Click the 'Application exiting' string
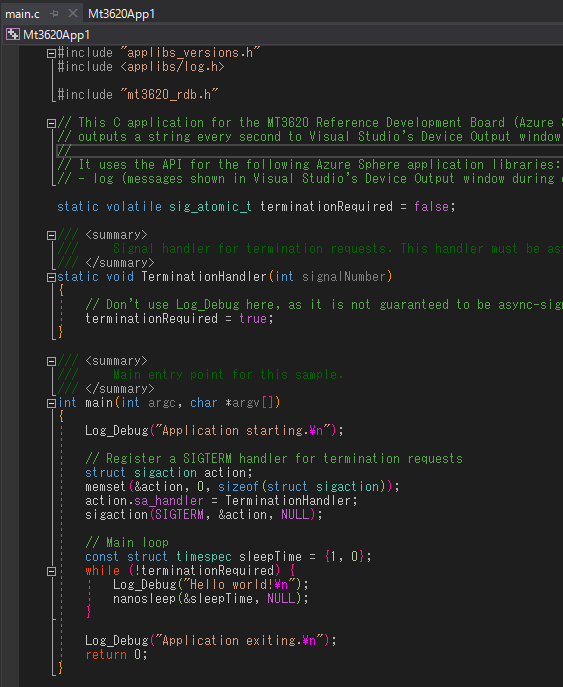The height and width of the screenshot is (687, 563). coord(239,641)
